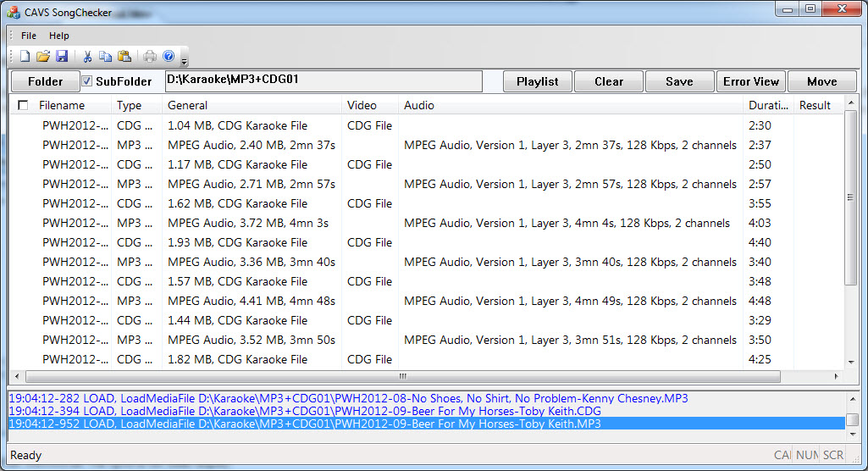The image size is (868, 471).
Task: Click the Save floppy disk toolbar icon
Action: 62,57
